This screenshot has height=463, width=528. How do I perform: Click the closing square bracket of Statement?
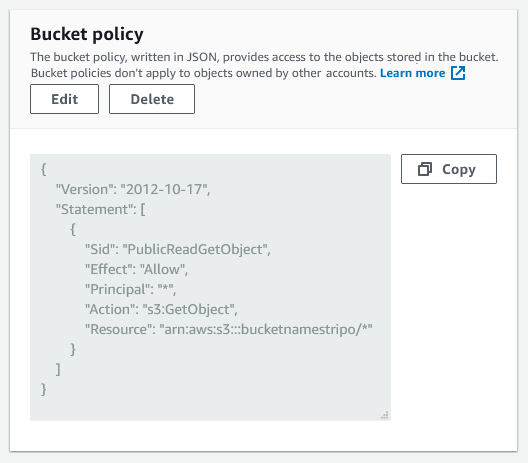58,369
